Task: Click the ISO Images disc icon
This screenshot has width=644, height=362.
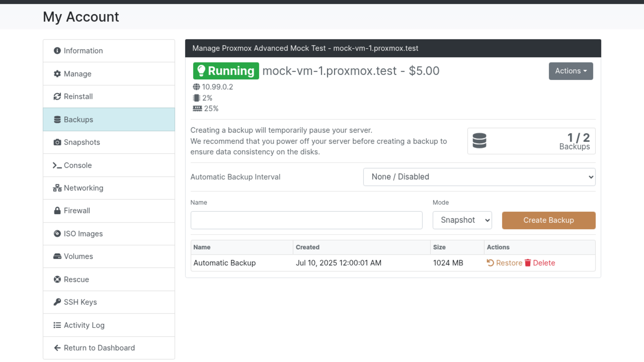Action: [57, 234]
